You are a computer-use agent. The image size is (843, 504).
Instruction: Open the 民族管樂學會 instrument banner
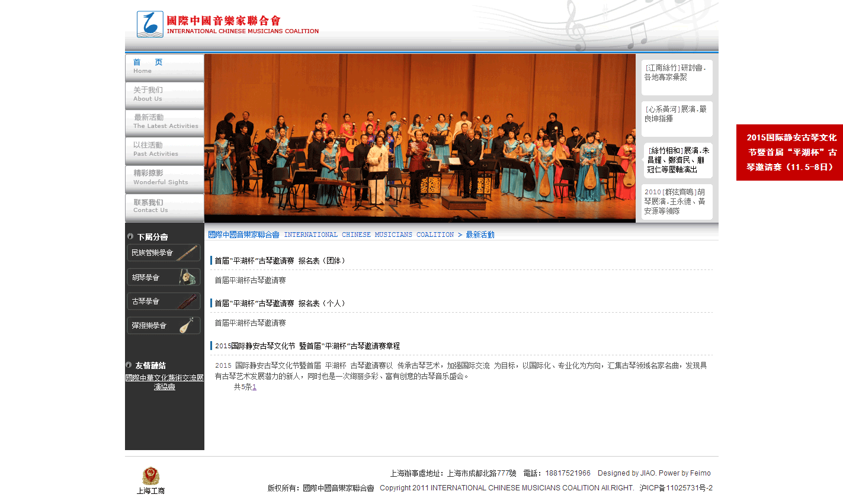[x=164, y=253]
